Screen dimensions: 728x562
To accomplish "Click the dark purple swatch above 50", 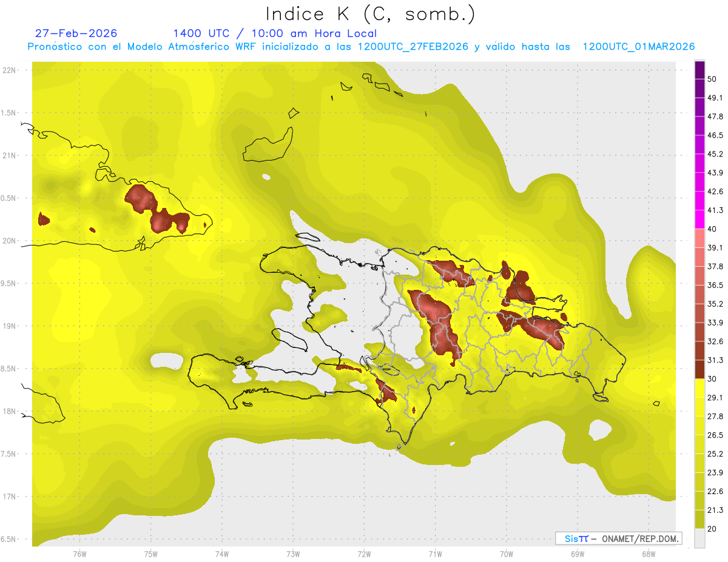I will pyautogui.click(x=699, y=70).
